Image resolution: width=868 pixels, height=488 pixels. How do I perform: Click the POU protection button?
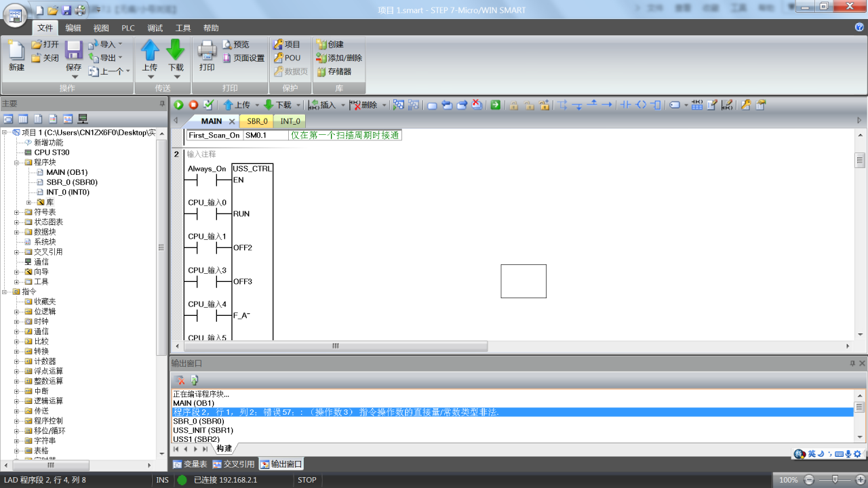click(x=287, y=58)
